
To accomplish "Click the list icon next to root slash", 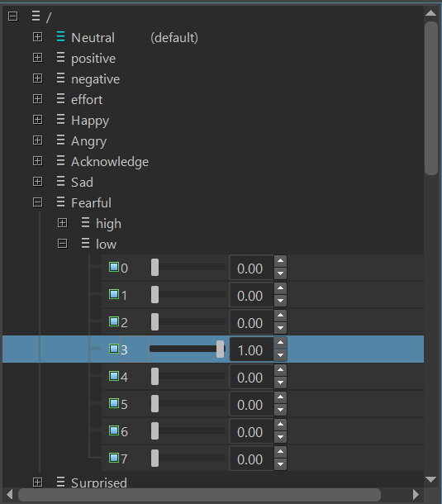I will pos(36,16).
